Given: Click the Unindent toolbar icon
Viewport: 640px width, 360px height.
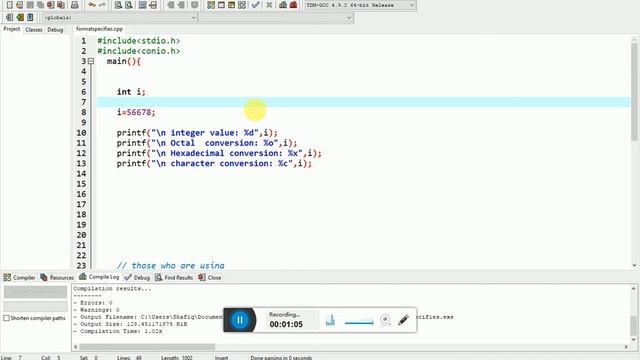Looking at the screenshot, I should tap(181, 5).
